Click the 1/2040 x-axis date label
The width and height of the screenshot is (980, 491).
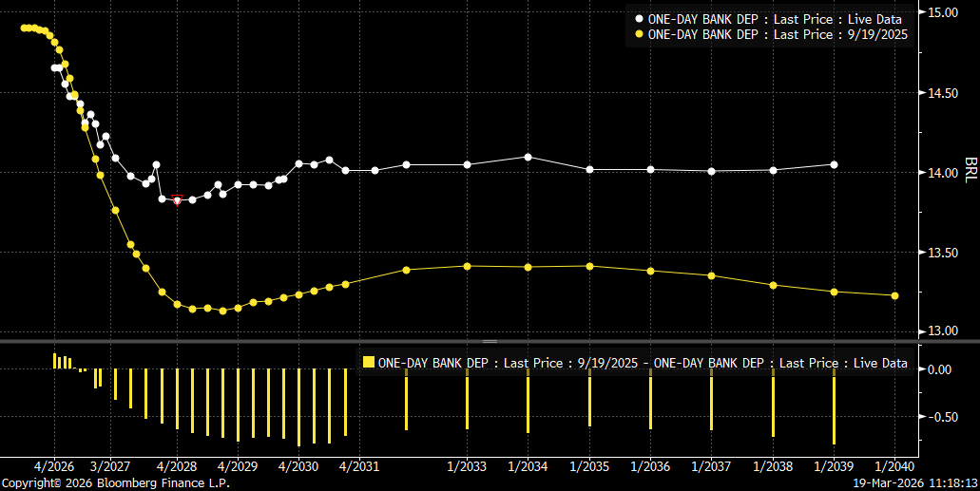[x=894, y=466]
